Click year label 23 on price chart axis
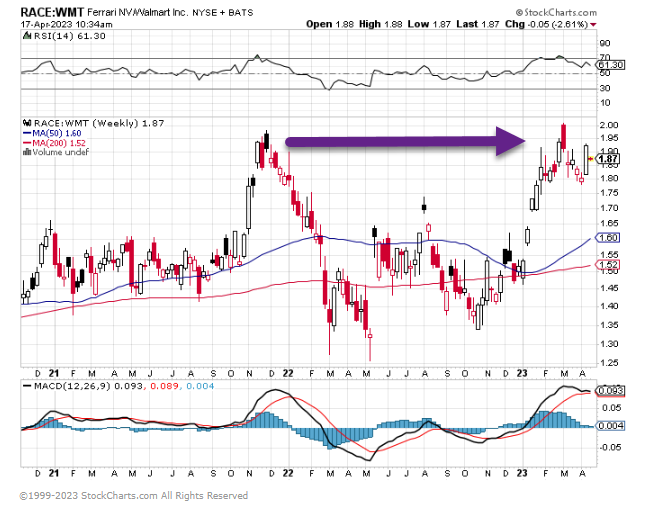Viewport: 656px width, 509px height. click(522, 373)
